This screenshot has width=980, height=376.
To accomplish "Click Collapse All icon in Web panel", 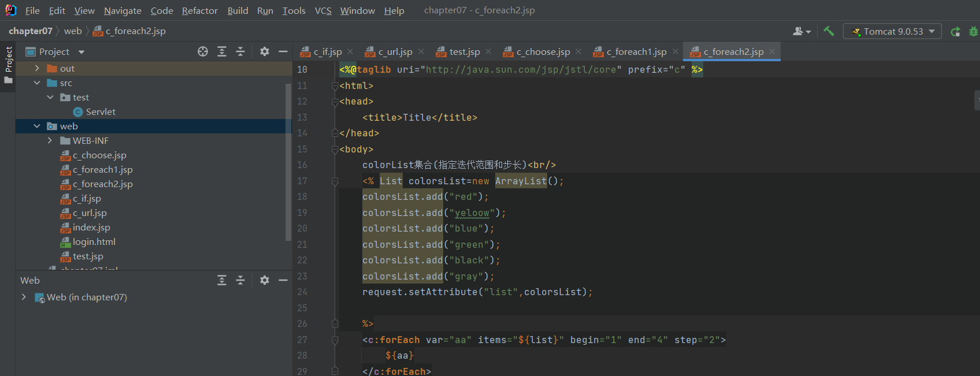I will (x=240, y=280).
